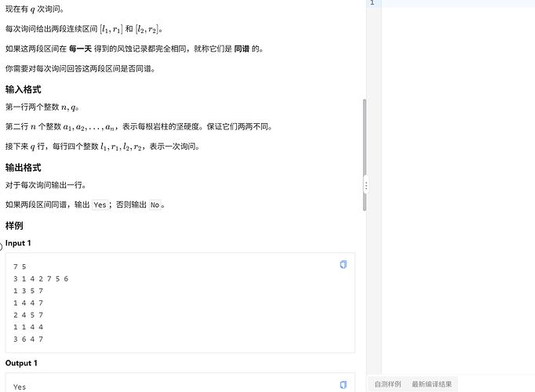Click sample line '1 3 5 7'
Screen dimensions: 535x392
pyautogui.click(x=28, y=291)
